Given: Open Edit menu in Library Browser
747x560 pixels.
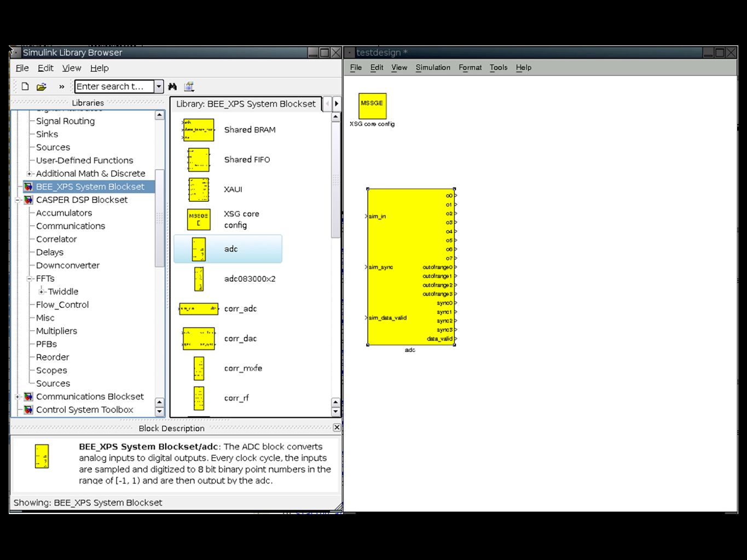Looking at the screenshot, I should 45,68.
